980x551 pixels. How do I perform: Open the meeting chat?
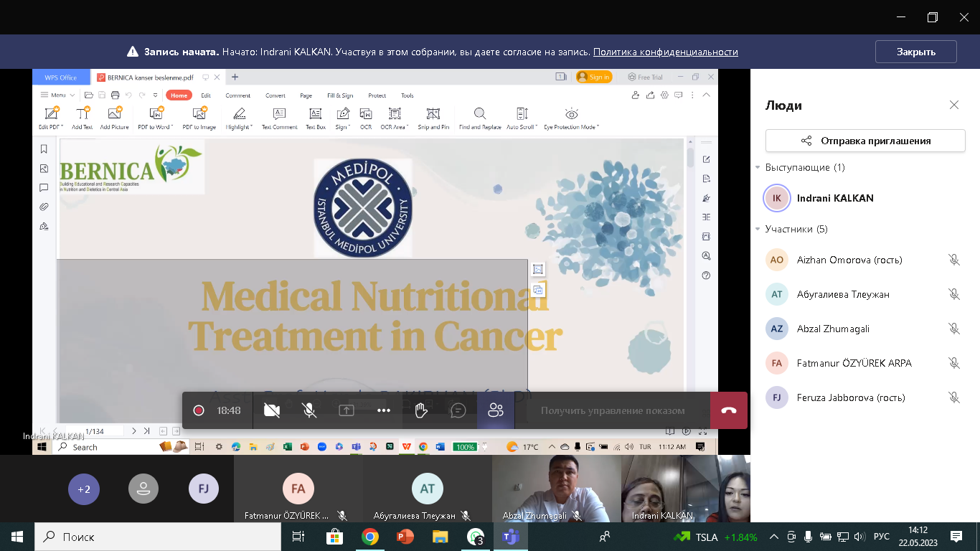click(x=458, y=410)
